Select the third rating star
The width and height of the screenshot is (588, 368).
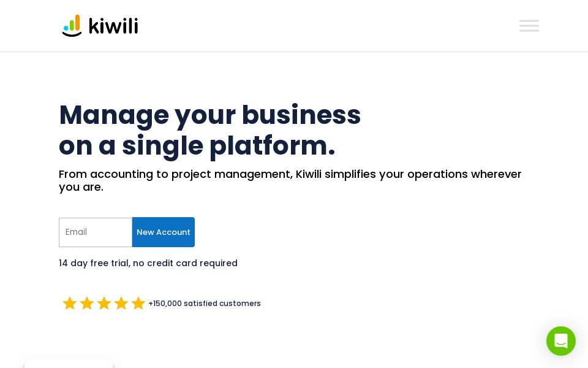click(104, 304)
